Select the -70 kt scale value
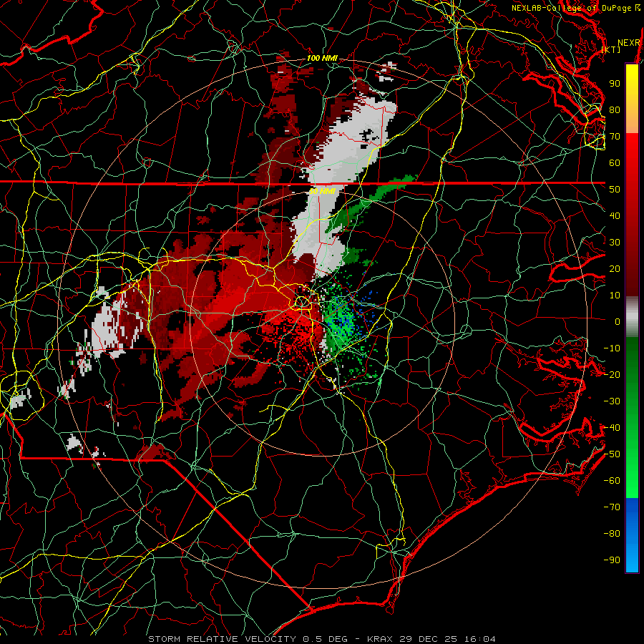This screenshot has height=644, width=644. [x=612, y=507]
